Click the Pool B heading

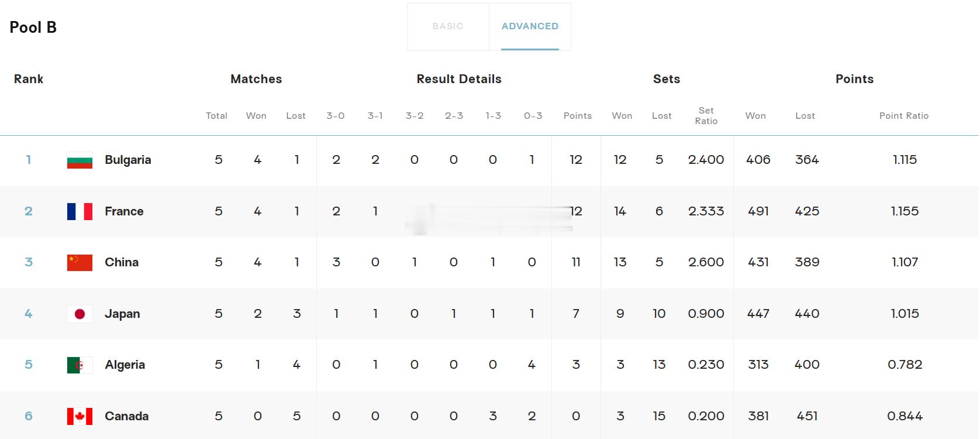pos(33,28)
